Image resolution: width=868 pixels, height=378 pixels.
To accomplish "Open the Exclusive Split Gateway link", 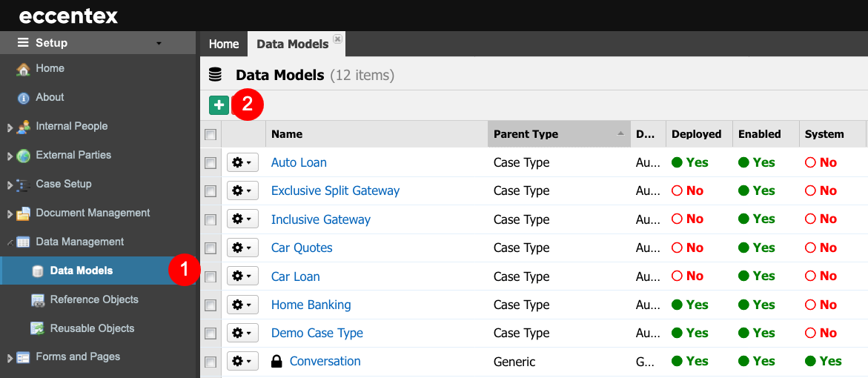I will coord(336,191).
